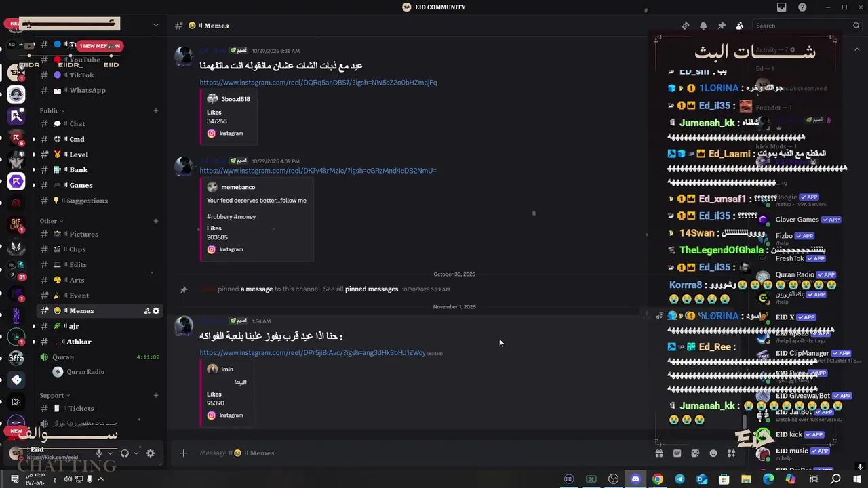Open the WhatsApp channel
Screen dimensions: 868x488
99,90
